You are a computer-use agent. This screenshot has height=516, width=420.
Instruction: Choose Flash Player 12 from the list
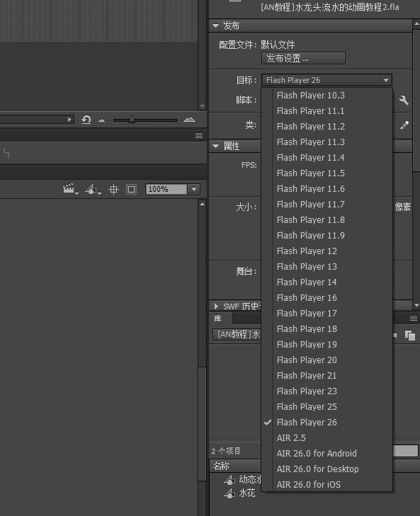(x=333, y=251)
